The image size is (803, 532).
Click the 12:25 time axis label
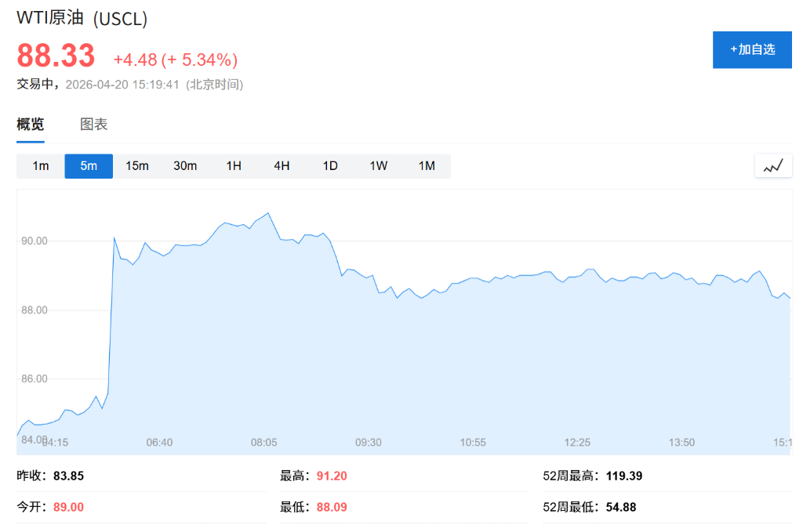[x=577, y=443]
